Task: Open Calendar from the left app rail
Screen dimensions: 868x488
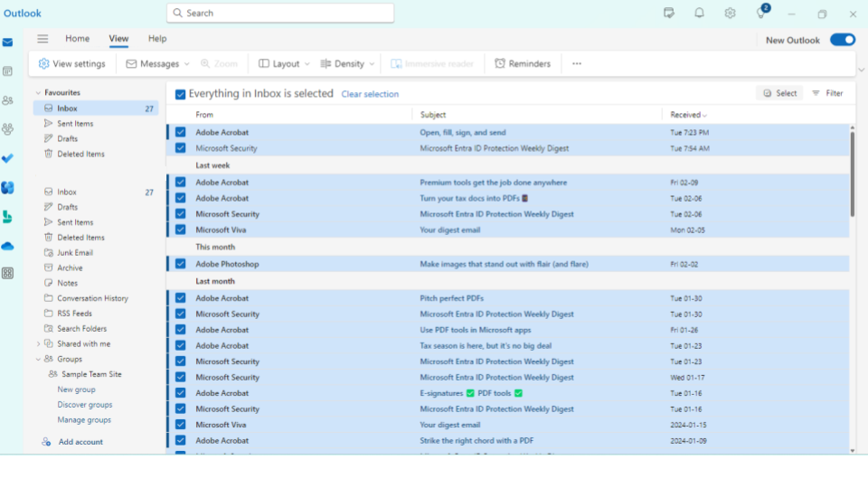Action: coord(7,71)
